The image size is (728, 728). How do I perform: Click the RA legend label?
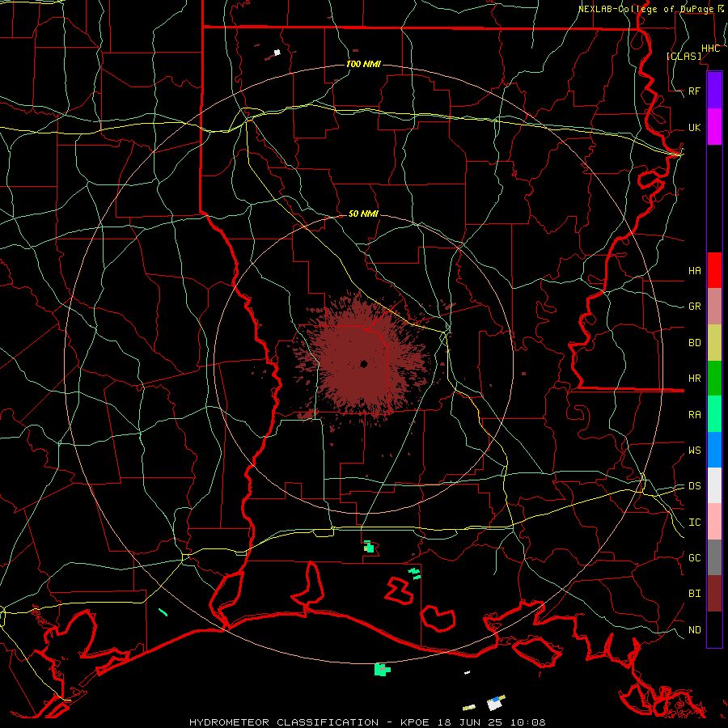695,415
